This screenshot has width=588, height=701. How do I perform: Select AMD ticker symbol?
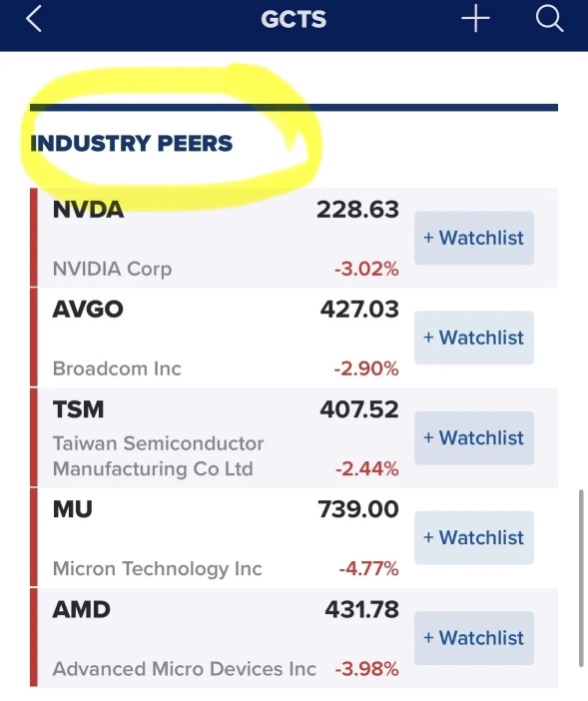pyautogui.click(x=81, y=609)
